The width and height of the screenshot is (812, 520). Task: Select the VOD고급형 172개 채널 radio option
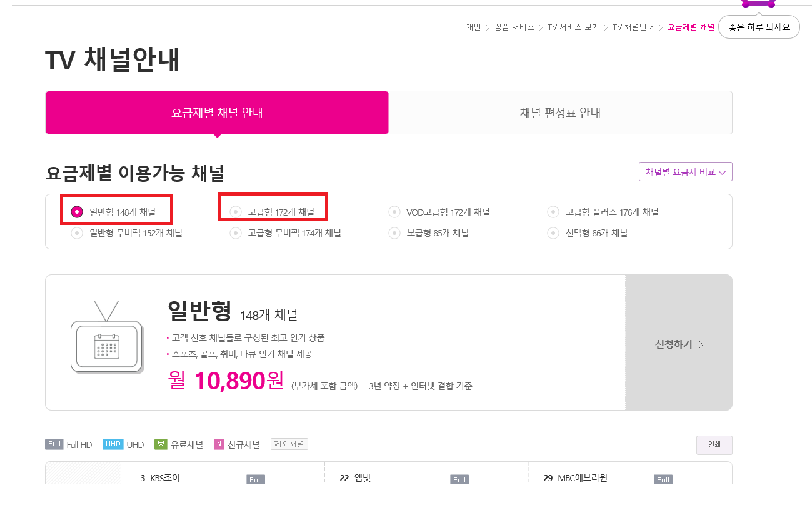coord(394,212)
